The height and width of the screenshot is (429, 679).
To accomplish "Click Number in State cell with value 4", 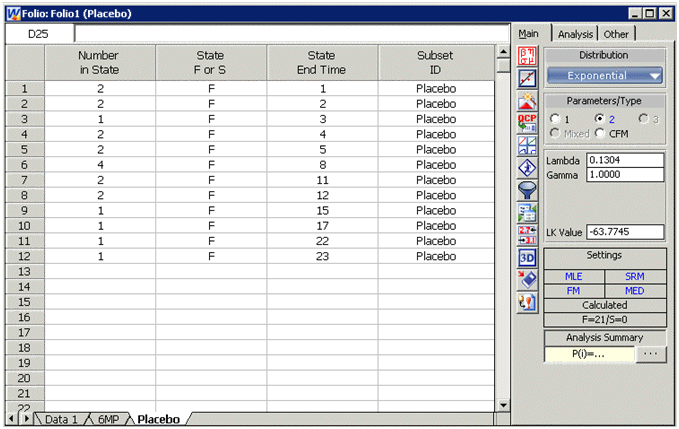I will (x=100, y=165).
